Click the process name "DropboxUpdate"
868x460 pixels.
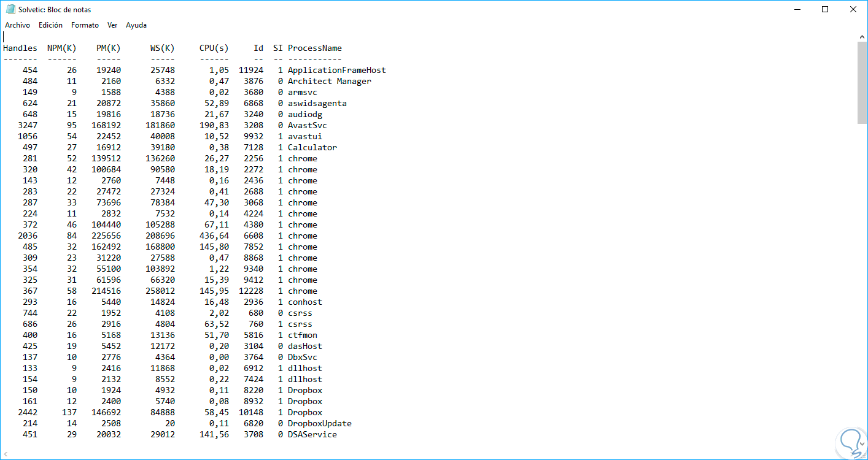click(x=320, y=423)
